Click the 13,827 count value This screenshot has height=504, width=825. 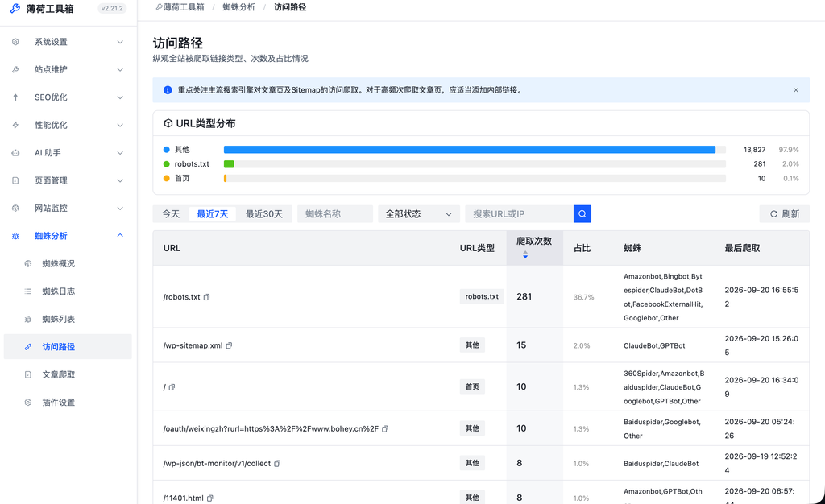(754, 150)
